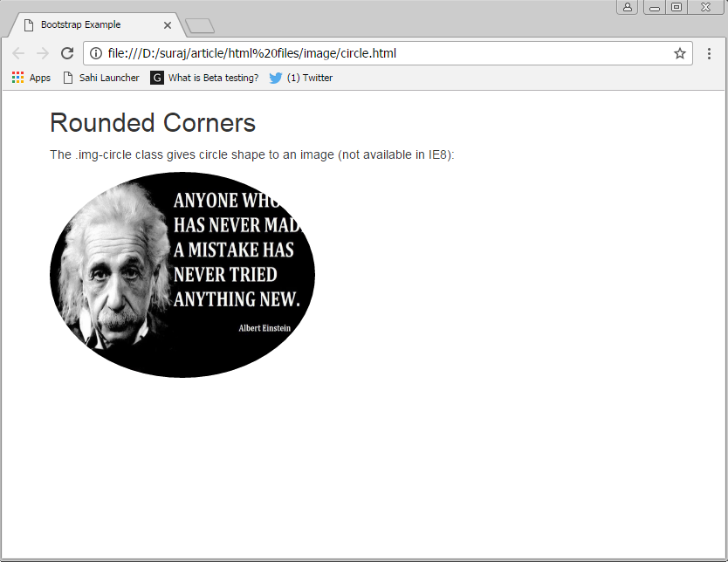Open the Apps grid bookmark
This screenshot has height=562, width=728.
click(x=31, y=78)
